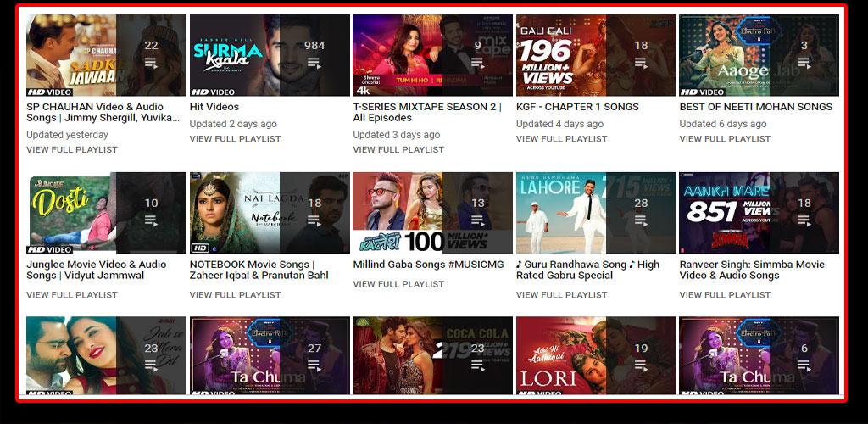This screenshot has height=424, width=868.
Task: Click the 984 video count on Hit Videos
Action: (x=314, y=46)
